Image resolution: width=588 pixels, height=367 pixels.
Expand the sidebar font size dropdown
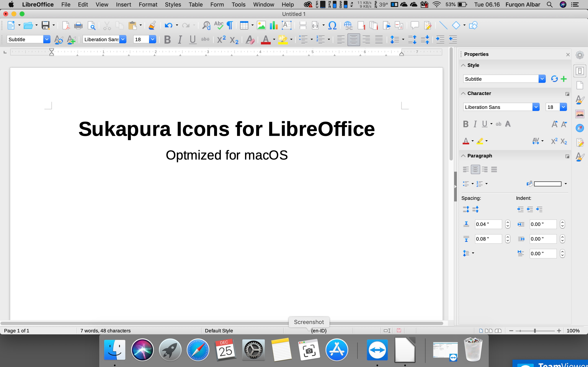pyautogui.click(x=563, y=107)
